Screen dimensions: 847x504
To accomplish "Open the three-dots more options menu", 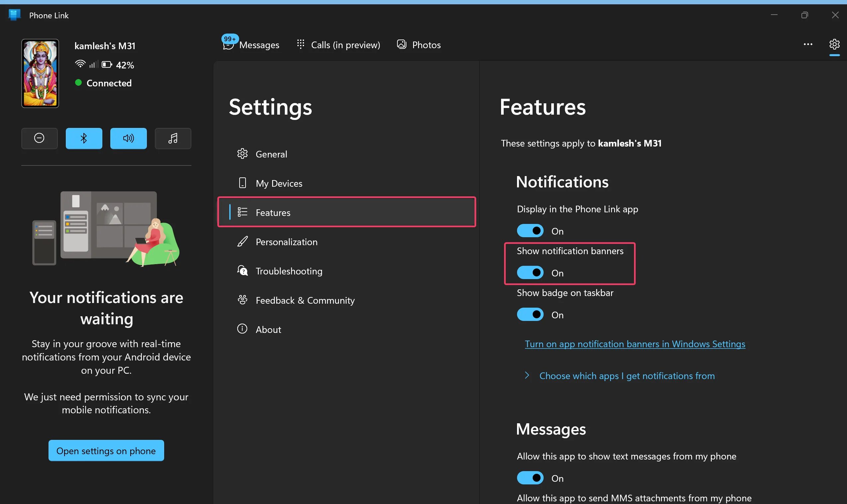I will pyautogui.click(x=807, y=45).
